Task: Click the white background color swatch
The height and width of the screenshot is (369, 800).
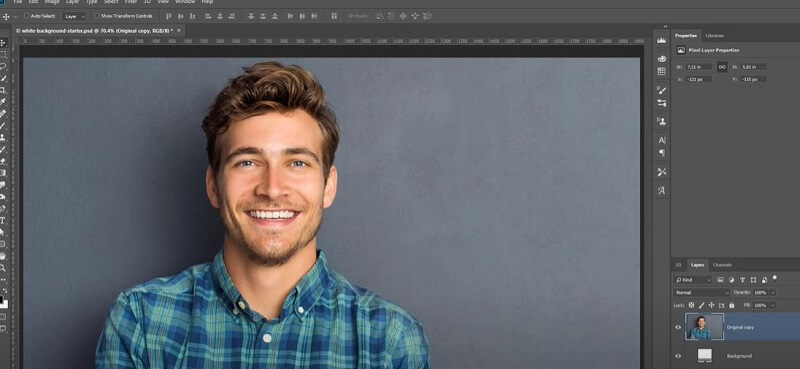Action: click(x=4, y=304)
